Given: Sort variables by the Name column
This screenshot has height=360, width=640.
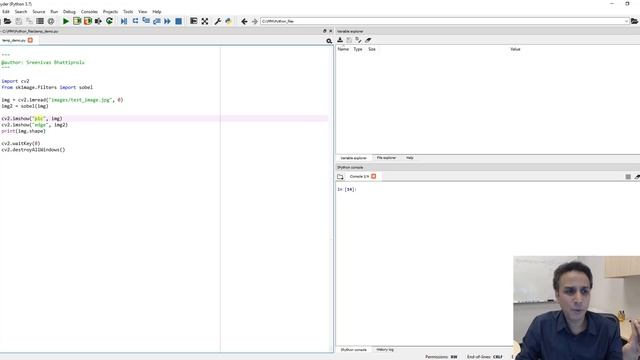Looking at the screenshot, I should click(343, 49).
